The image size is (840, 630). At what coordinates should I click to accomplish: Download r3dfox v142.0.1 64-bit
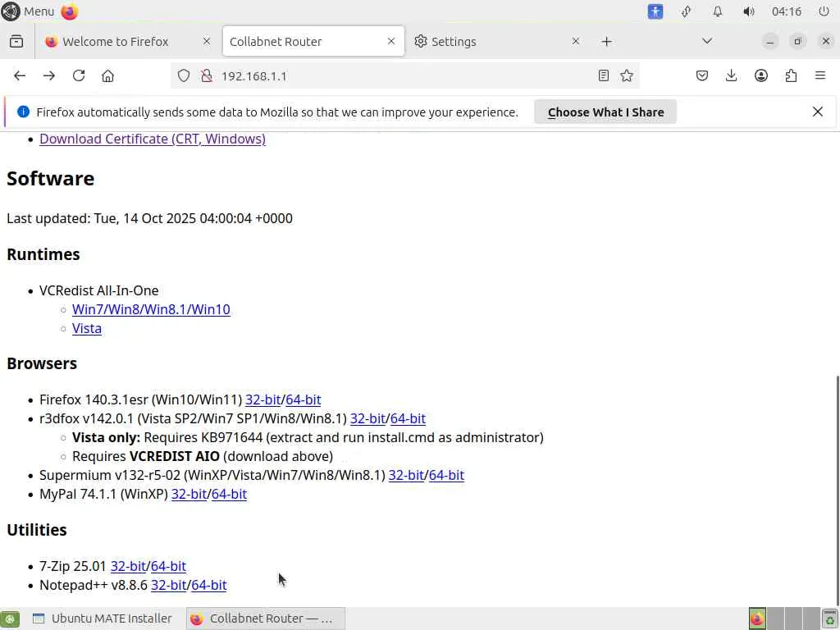pos(408,418)
